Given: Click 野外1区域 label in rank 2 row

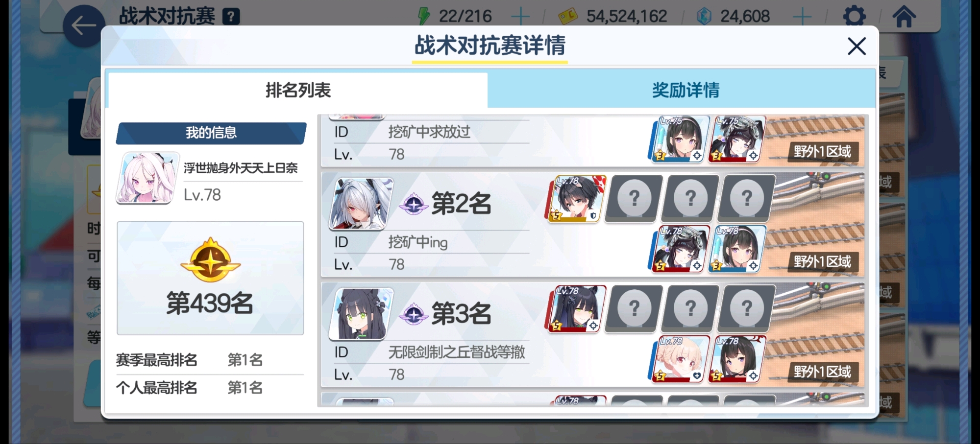Looking at the screenshot, I should (x=823, y=261).
